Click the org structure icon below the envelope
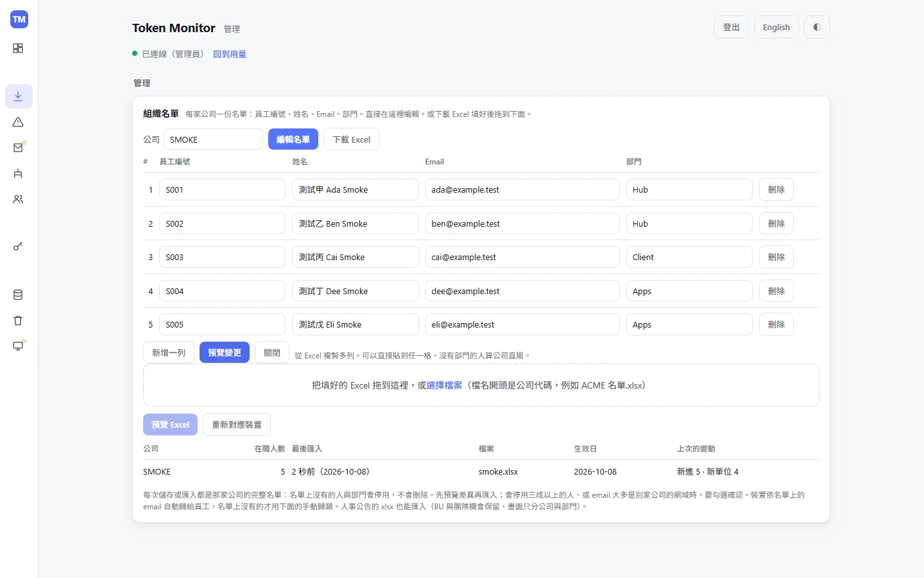924x578 pixels. [x=18, y=173]
